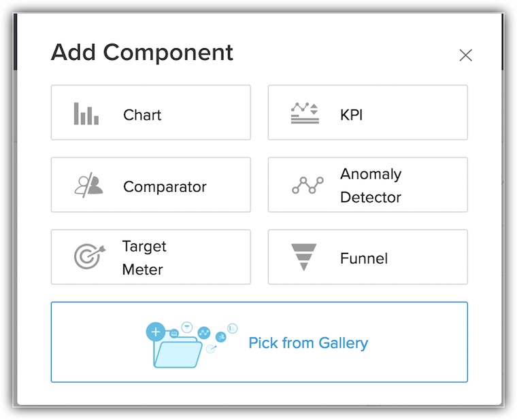Screen dimensions: 517x420
Task: Open the Pick from Gallery link
Action: click(308, 343)
